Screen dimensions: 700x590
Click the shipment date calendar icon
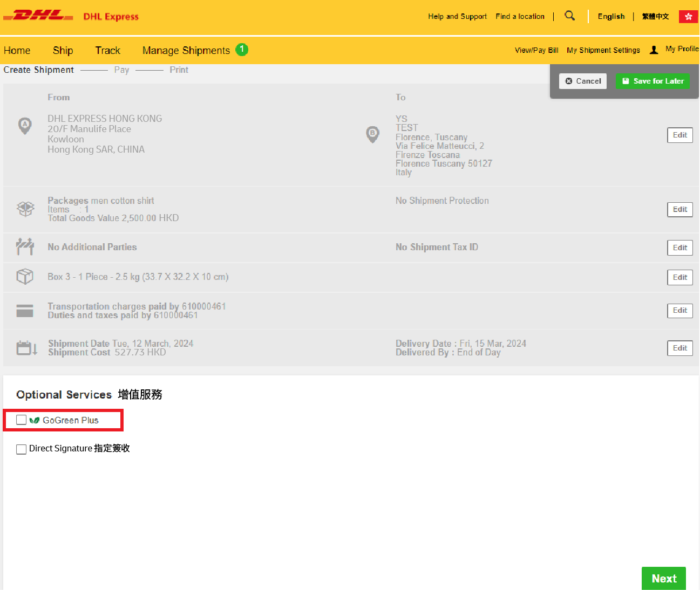click(x=26, y=348)
